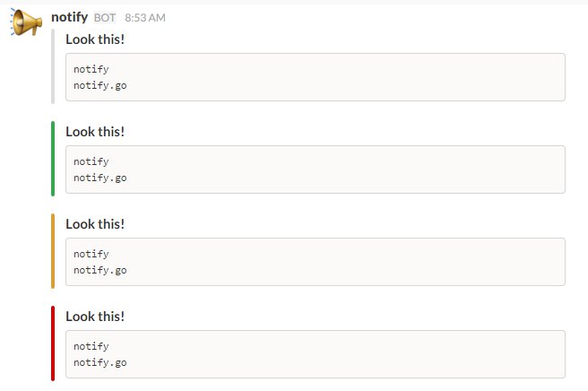This screenshot has width=588, height=391.
Task: Click the green attachment color bar
Action: (x=54, y=159)
